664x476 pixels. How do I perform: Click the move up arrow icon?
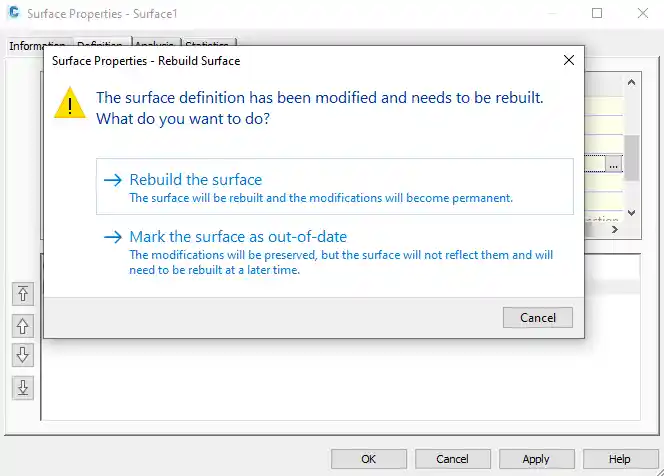[x=24, y=325]
